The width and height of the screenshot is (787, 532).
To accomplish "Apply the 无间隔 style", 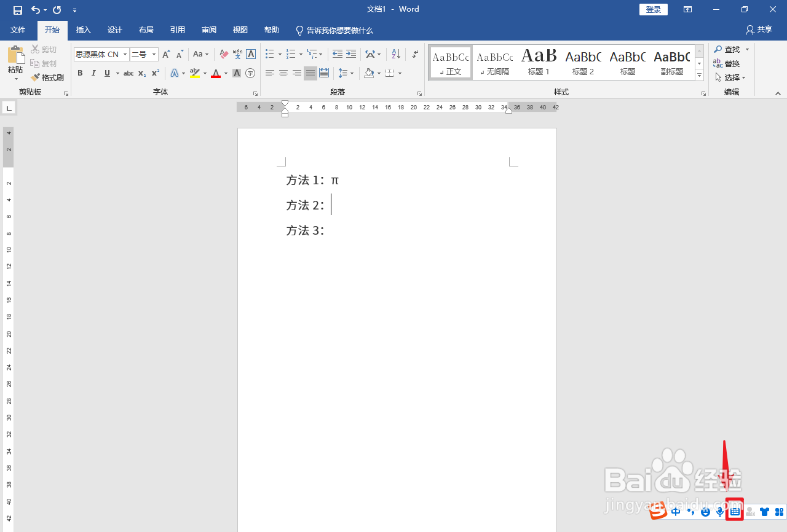I will point(495,63).
